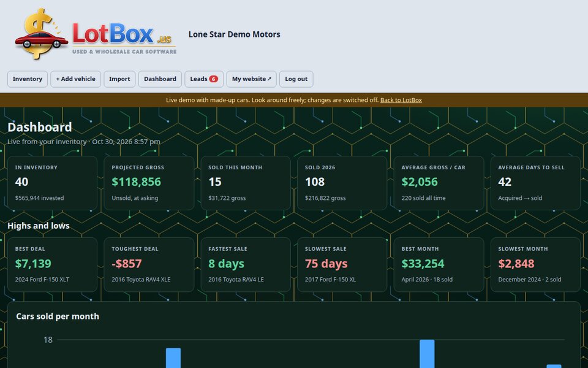
Task: Follow the Back to LotBox link
Action: (401, 100)
